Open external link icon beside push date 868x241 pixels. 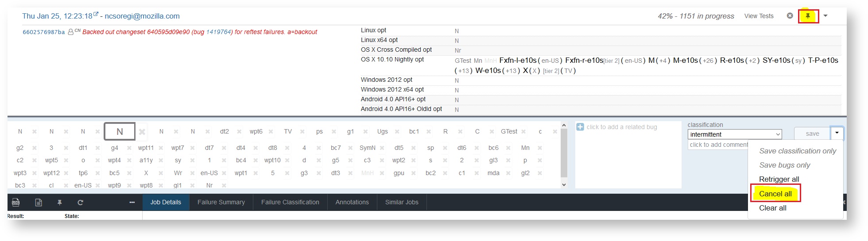(x=96, y=14)
